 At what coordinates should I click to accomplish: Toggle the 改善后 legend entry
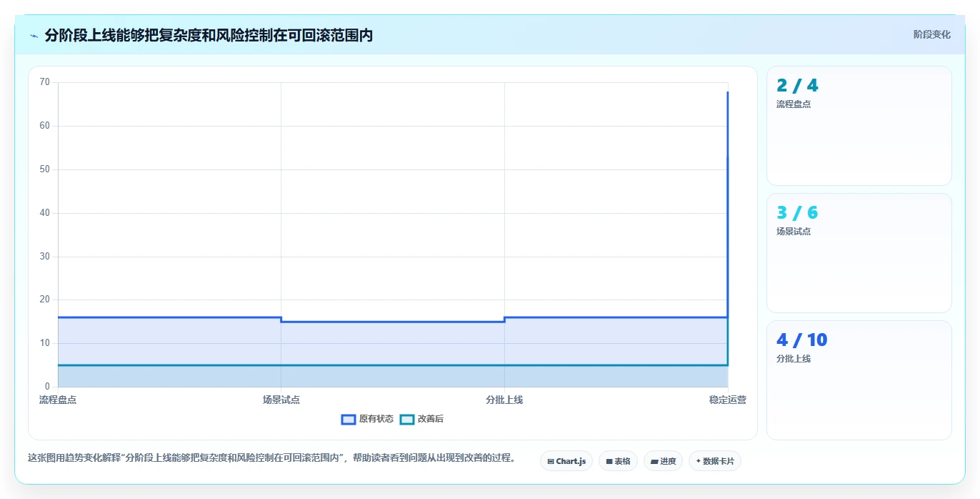(x=421, y=419)
